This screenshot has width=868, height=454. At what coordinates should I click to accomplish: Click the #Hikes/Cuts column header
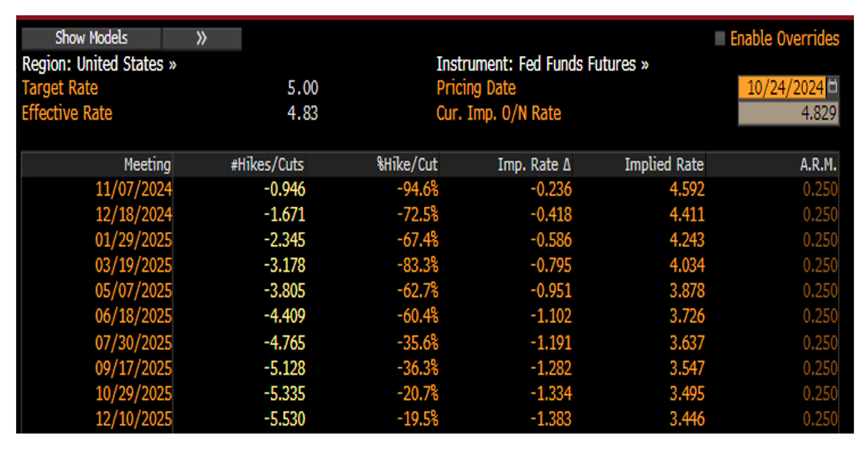[x=267, y=165]
